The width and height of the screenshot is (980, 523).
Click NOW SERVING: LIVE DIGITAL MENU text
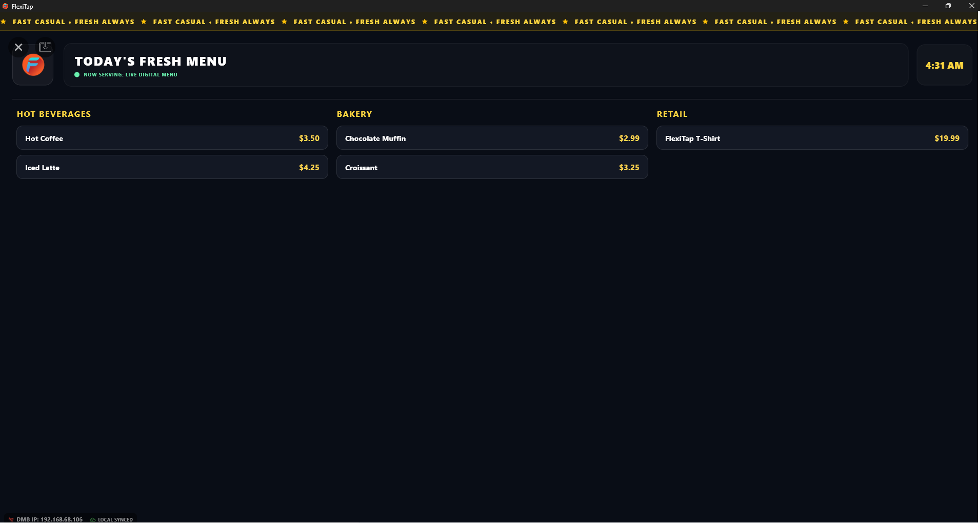point(130,75)
